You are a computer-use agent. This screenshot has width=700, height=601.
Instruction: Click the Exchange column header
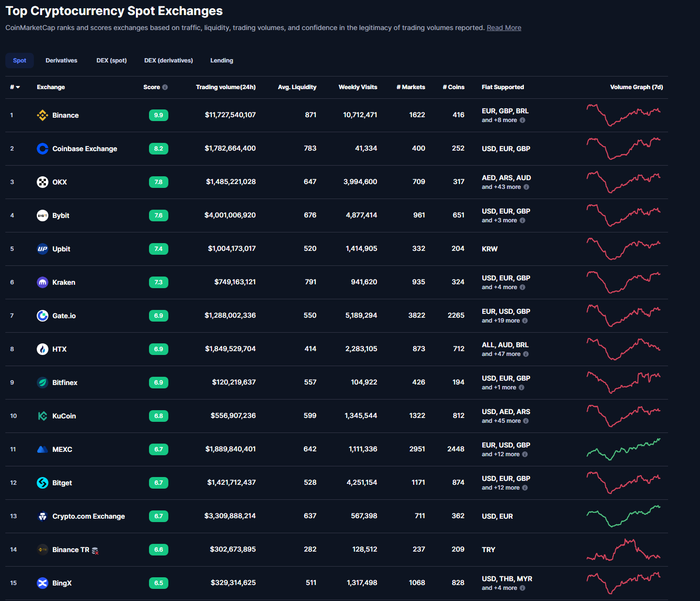coord(51,87)
